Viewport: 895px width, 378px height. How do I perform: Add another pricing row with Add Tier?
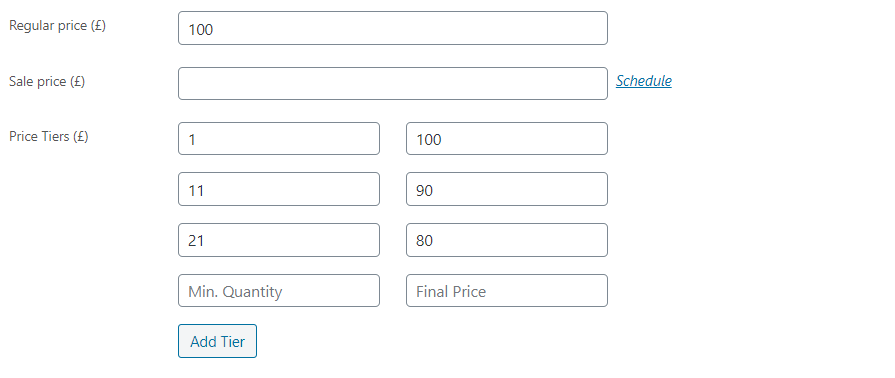point(217,341)
